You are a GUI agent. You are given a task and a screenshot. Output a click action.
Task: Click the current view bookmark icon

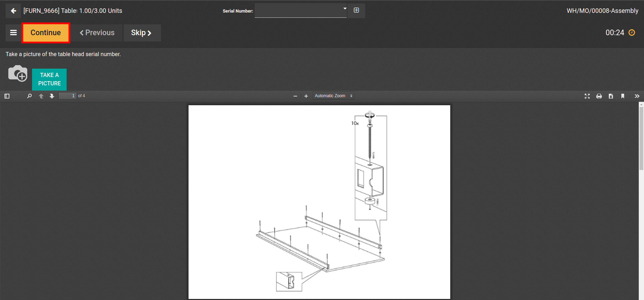point(622,96)
